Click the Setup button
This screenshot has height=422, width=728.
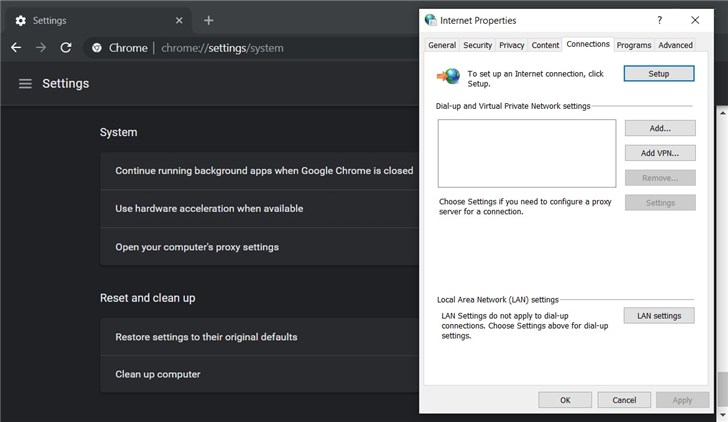(659, 73)
